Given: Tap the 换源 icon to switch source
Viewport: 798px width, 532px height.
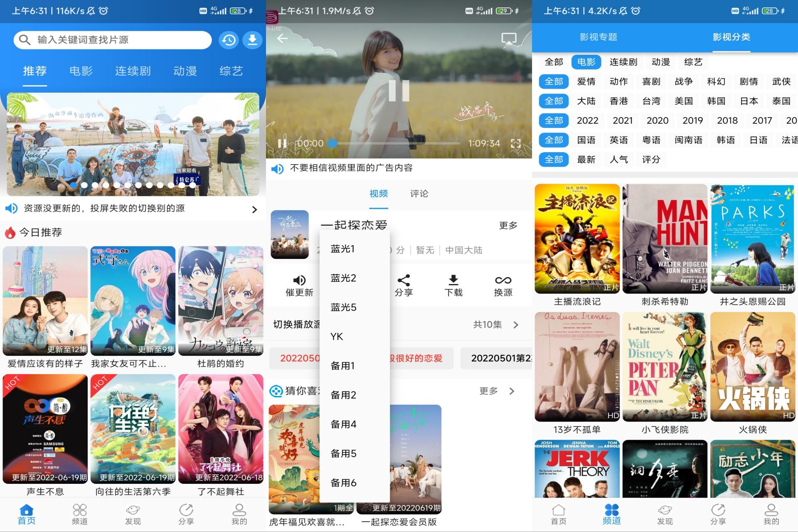Looking at the screenshot, I should [503, 285].
